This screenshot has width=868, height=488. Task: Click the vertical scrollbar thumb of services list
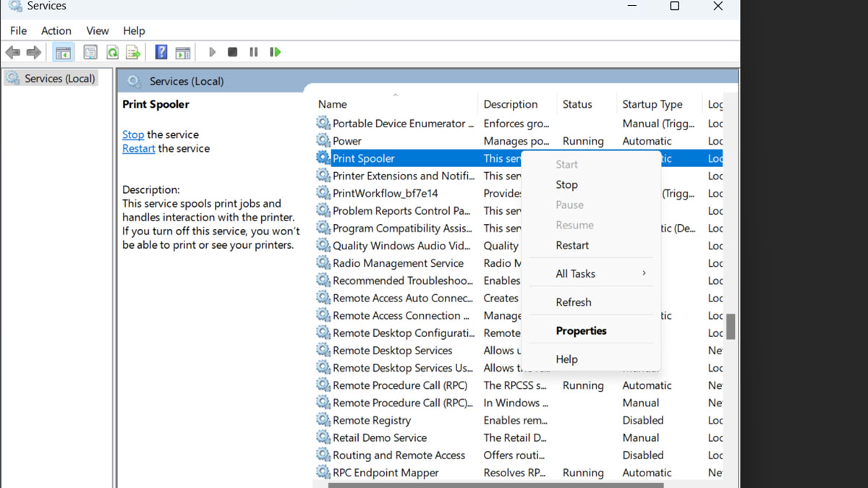click(731, 326)
